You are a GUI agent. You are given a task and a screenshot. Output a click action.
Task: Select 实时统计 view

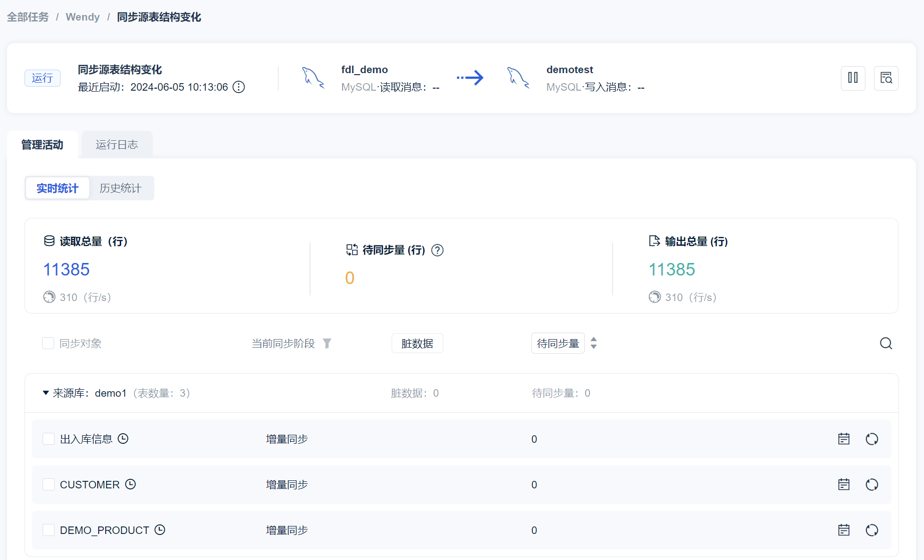coord(58,188)
